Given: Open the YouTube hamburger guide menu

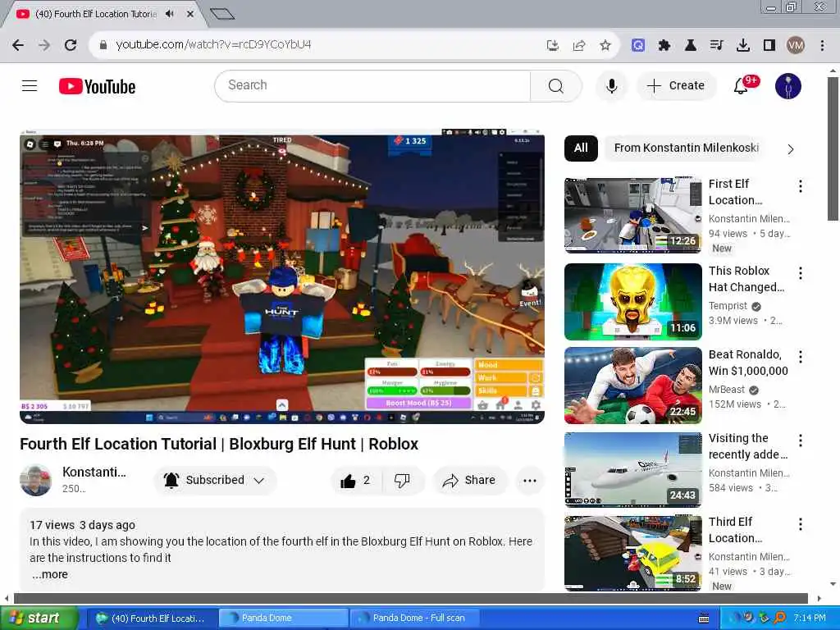Looking at the screenshot, I should [30, 85].
